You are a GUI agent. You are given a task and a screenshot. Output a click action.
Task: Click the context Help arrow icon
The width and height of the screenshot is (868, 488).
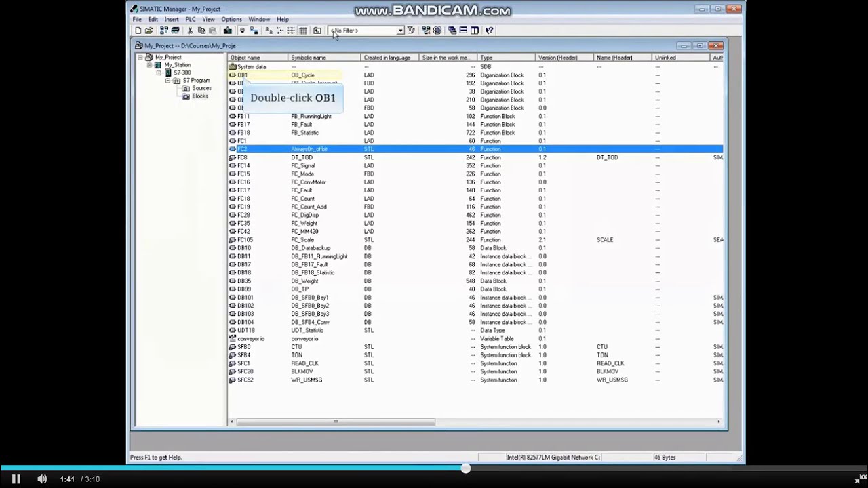point(489,30)
